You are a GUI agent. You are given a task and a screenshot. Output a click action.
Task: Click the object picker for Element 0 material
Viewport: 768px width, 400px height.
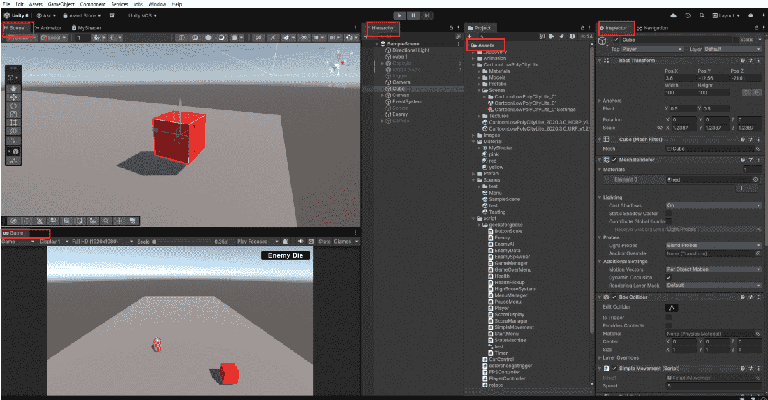tap(756, 180)
